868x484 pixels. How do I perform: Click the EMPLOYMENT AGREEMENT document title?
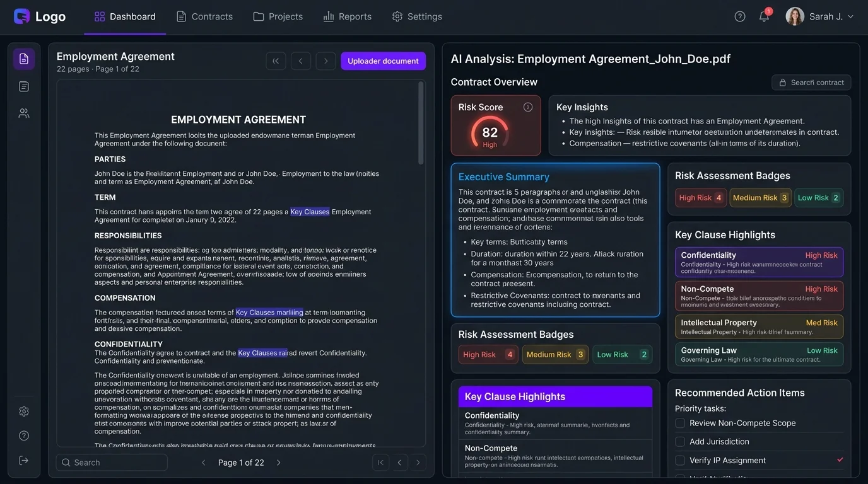click(x=238, y=120)
